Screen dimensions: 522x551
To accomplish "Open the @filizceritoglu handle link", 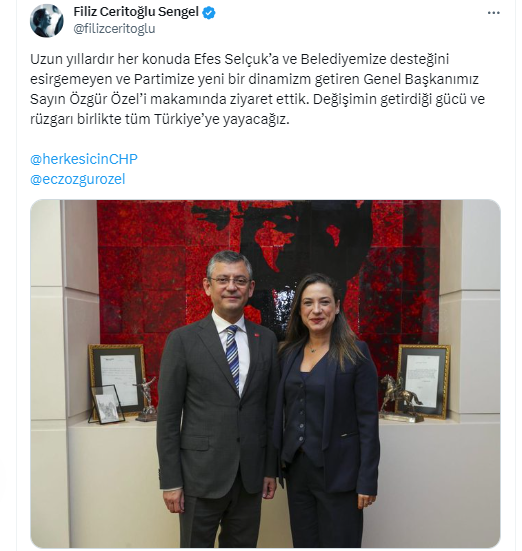I will [x=114, y=29].
